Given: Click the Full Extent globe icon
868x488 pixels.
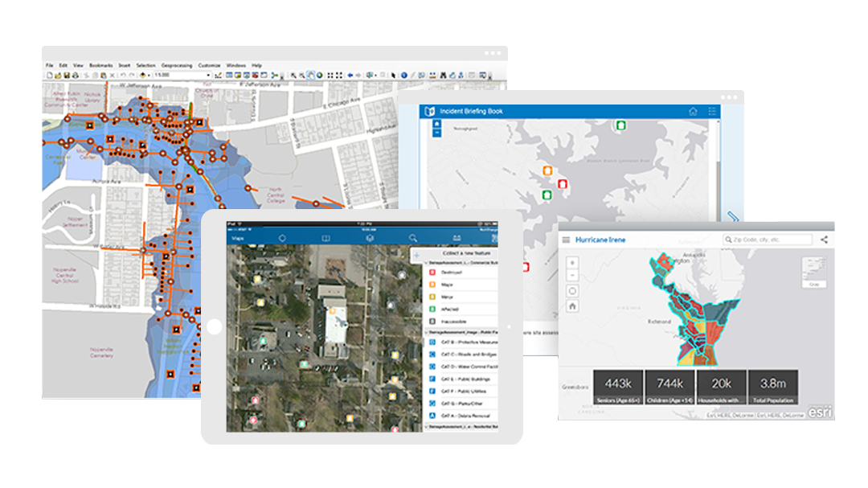Looking at the screenshot, I should (320, 76).
